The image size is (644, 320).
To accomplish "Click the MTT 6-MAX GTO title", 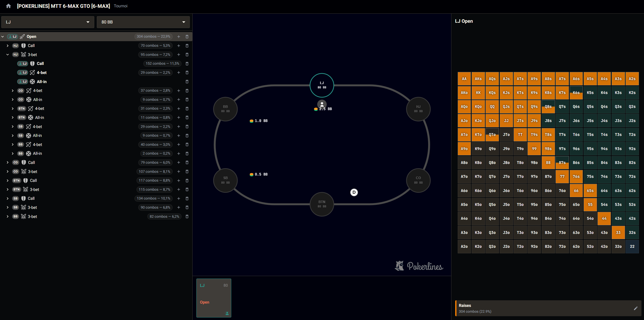I will pyautogui.click(x=63, y=6).
